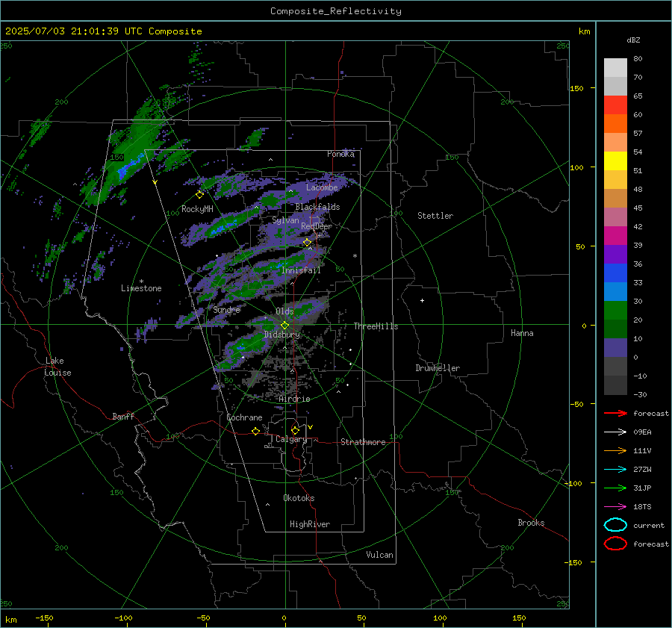Click the yellow diamond marker near Cochrane

click(255, 432)
